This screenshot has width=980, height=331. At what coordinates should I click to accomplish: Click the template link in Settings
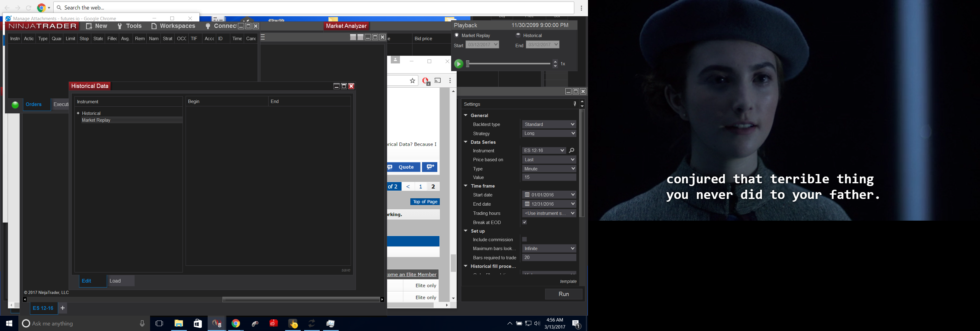tap(568, 281)
